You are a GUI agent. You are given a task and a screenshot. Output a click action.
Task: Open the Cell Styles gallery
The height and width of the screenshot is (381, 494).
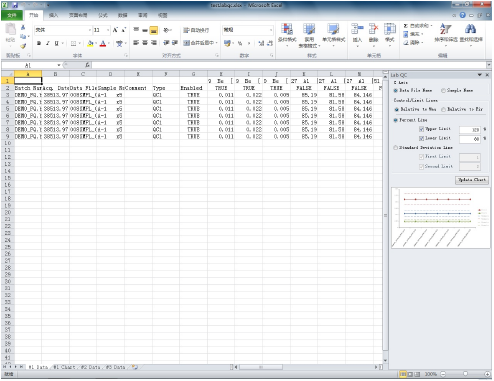333,35
